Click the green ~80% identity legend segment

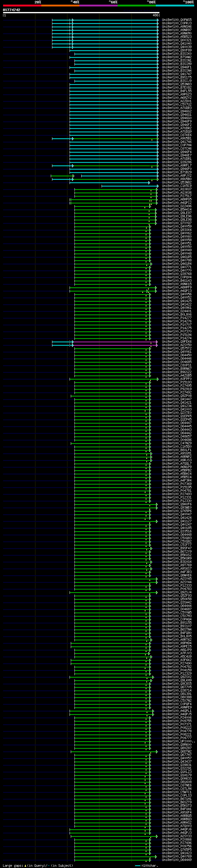[x=137, y=6]
